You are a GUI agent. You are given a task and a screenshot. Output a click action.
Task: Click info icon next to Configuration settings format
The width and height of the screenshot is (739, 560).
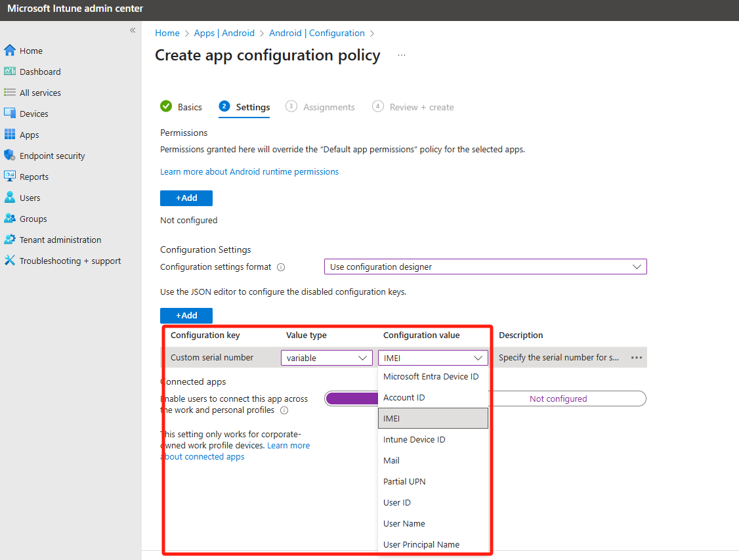coord(281,267)
